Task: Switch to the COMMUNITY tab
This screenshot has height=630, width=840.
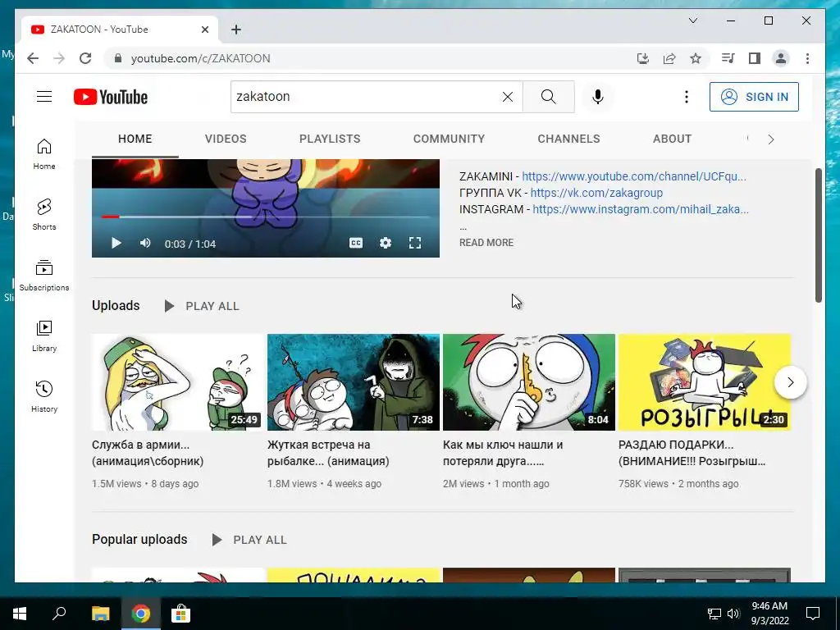Action: point(449,139)
